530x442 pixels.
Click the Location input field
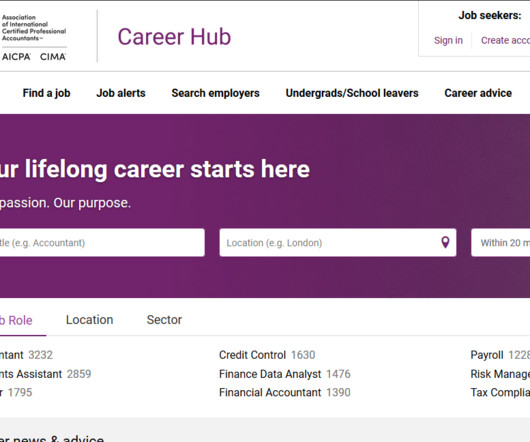coord(338,243)
